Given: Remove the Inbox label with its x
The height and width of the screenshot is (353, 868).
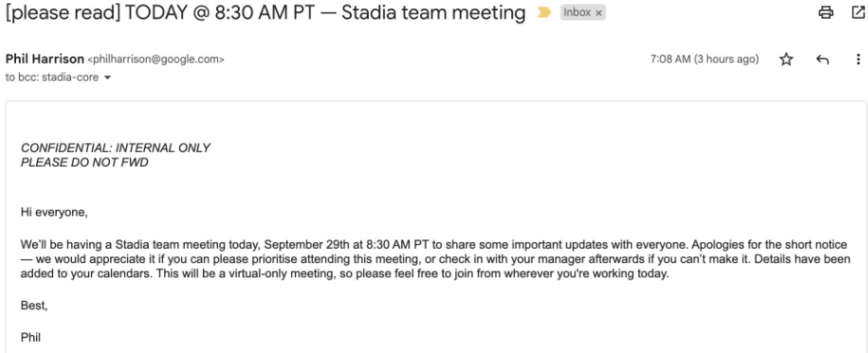Looking at the screenshot, I should 599,13.
